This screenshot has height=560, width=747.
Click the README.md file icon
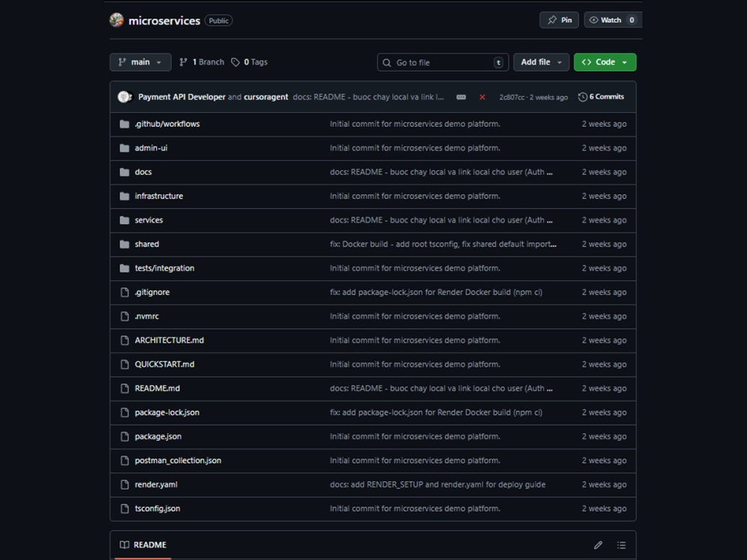coord(124,388)
